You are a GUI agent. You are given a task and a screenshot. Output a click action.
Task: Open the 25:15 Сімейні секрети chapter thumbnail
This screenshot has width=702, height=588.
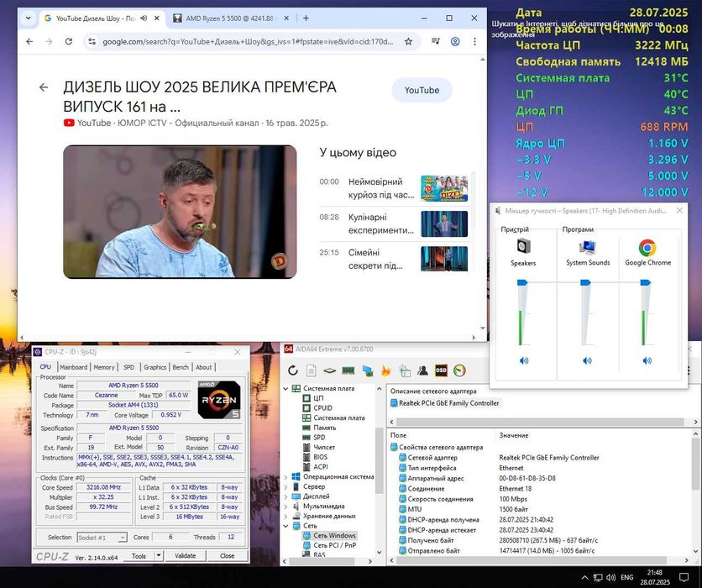[444, 259]
